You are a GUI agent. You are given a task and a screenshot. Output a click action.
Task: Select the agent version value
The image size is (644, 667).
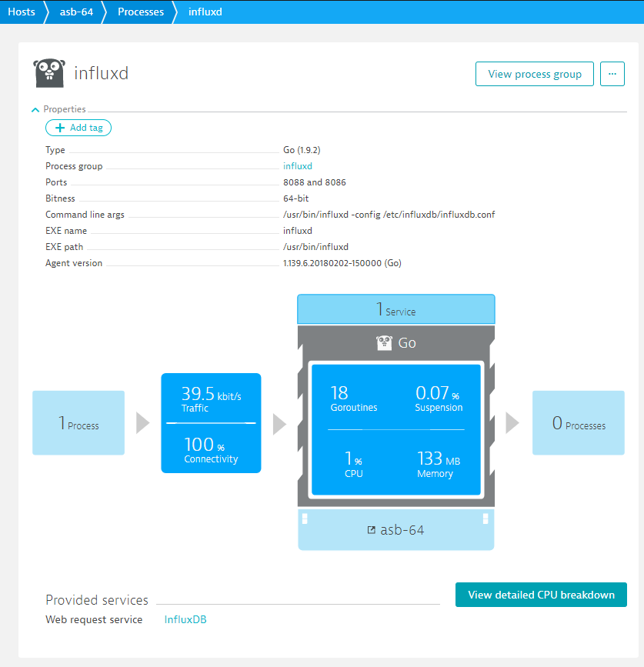pyautogui.click(x=342, y=263)
